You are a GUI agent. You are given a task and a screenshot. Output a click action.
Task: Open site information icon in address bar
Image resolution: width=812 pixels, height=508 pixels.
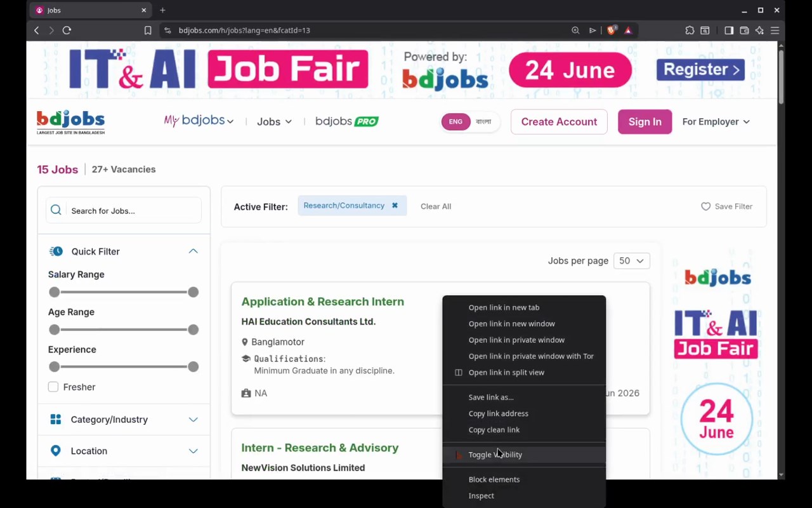[x=167, y=30]
